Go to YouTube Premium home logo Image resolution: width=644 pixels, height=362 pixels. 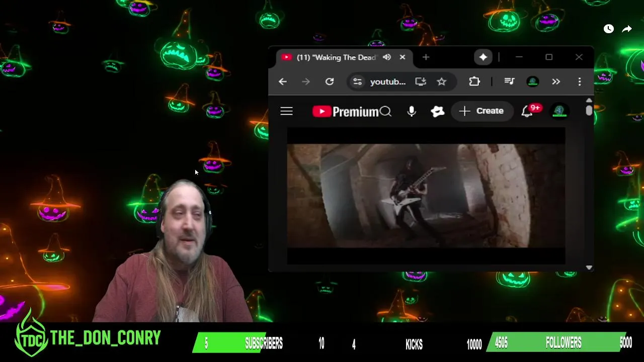(345, 111)
